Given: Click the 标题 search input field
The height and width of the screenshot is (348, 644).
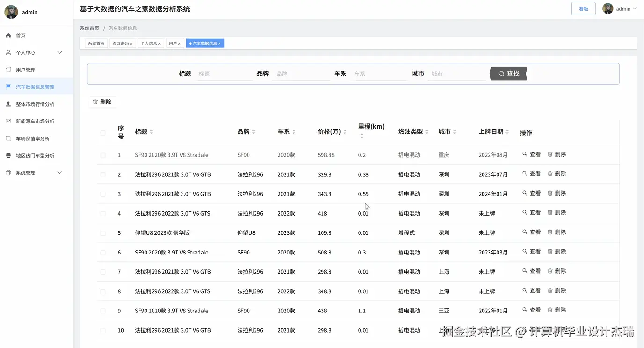Looking at the screenshot, I should point(224,73).
